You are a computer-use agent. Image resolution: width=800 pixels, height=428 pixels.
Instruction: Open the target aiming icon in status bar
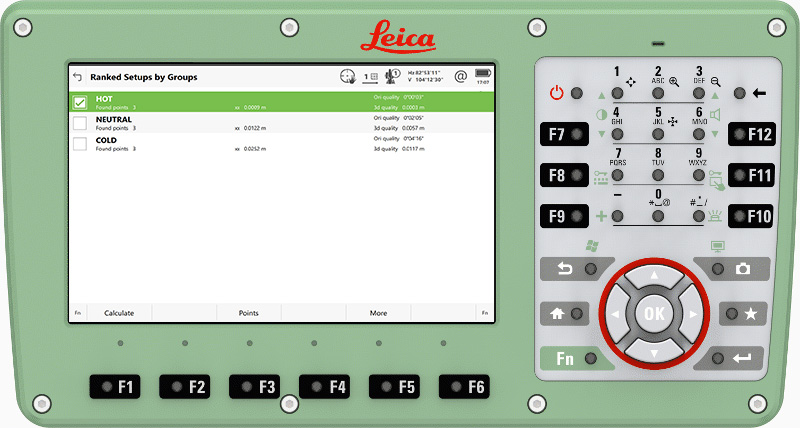click(x=347, y=76)
